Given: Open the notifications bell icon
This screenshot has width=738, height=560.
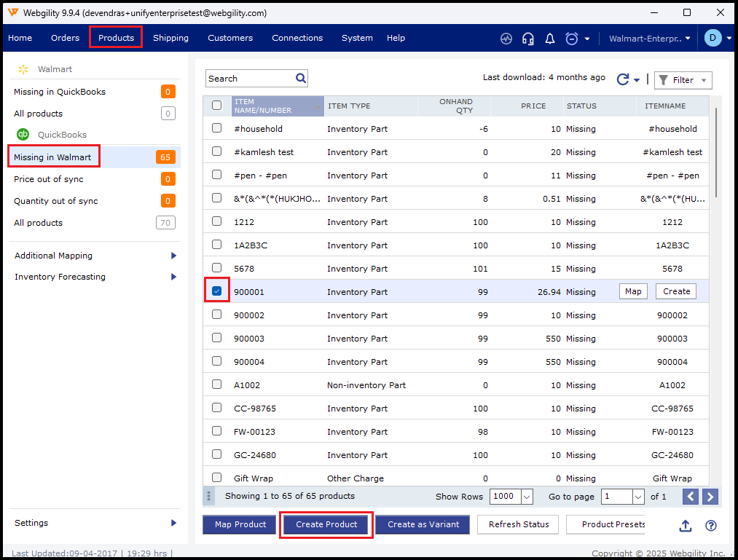Looking at the screenshot, I should tap(550, 39).
